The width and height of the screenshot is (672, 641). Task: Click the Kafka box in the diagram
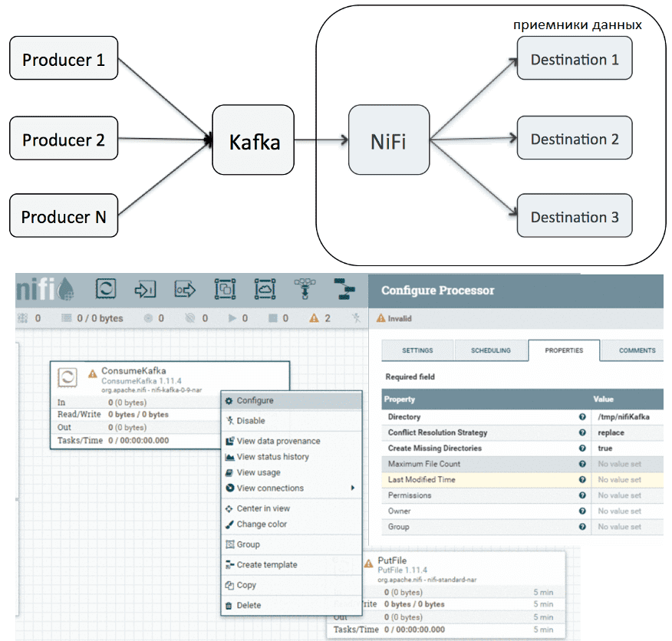(x=253, y=140)
